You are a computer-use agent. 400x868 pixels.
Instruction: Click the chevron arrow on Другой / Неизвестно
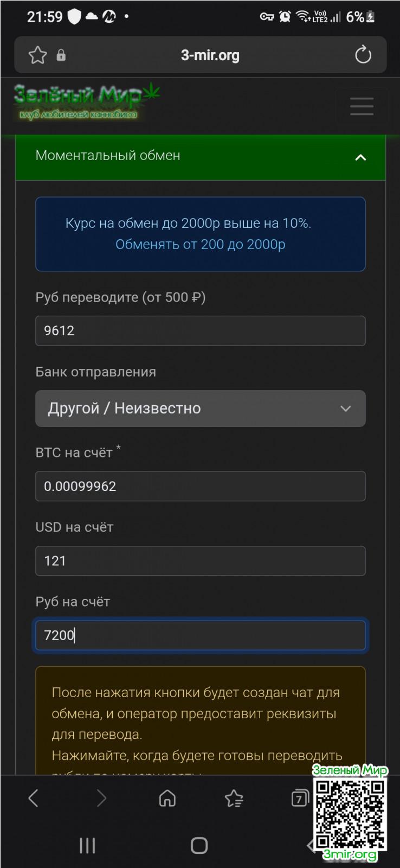coord(346,409)
